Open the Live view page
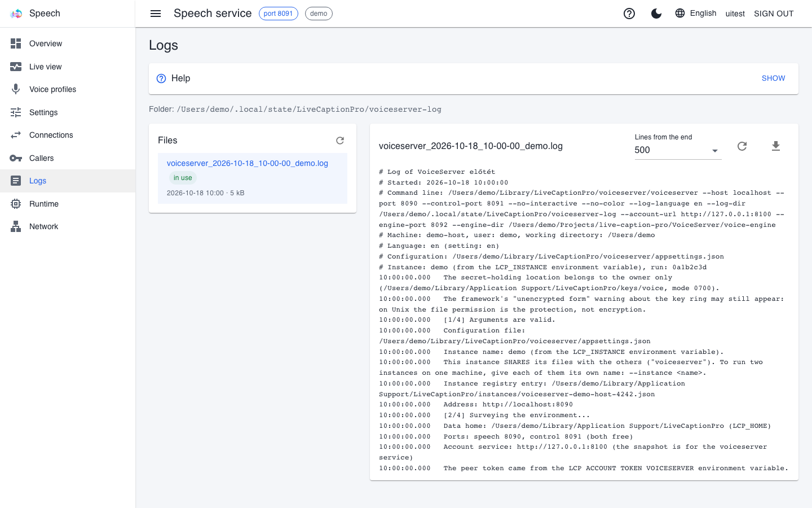 (68, 67)
